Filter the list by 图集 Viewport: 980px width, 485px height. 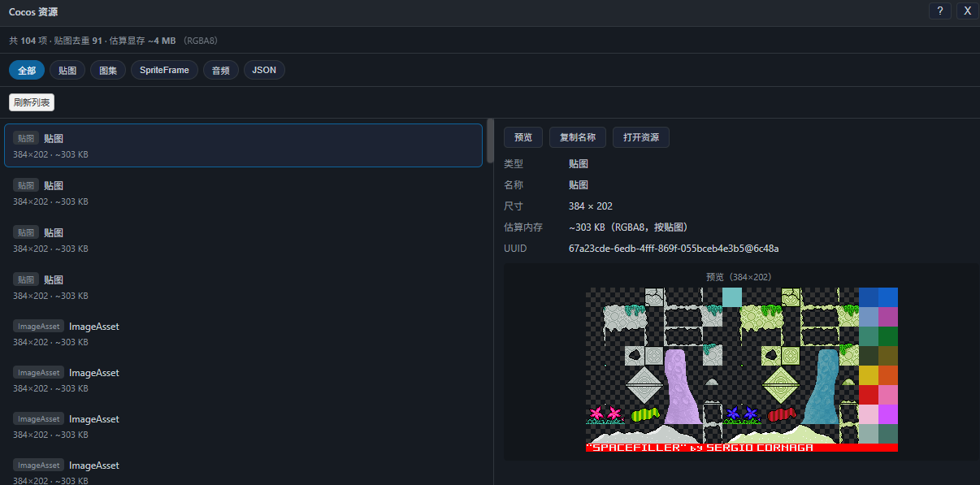coord(108,71)
